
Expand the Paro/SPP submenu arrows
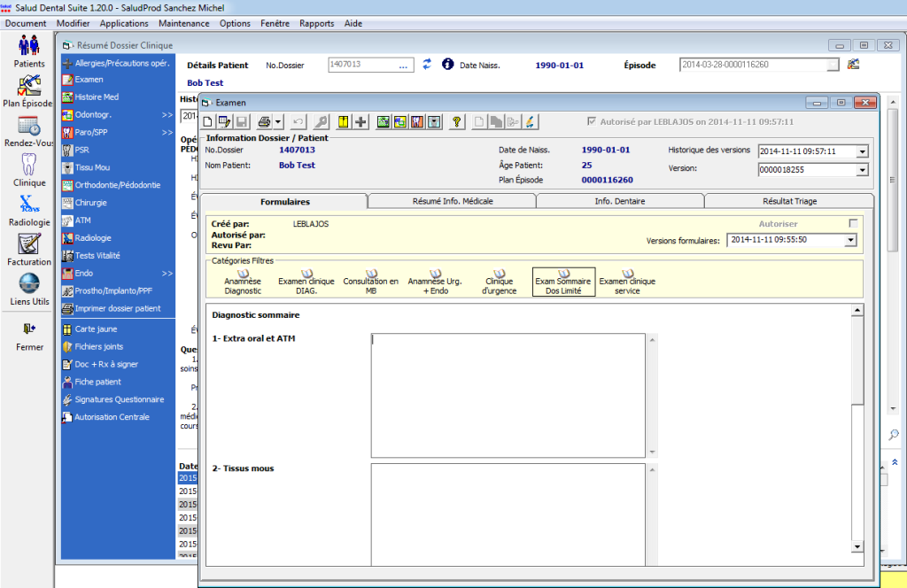pyautogui.click(x=167, y=133)
